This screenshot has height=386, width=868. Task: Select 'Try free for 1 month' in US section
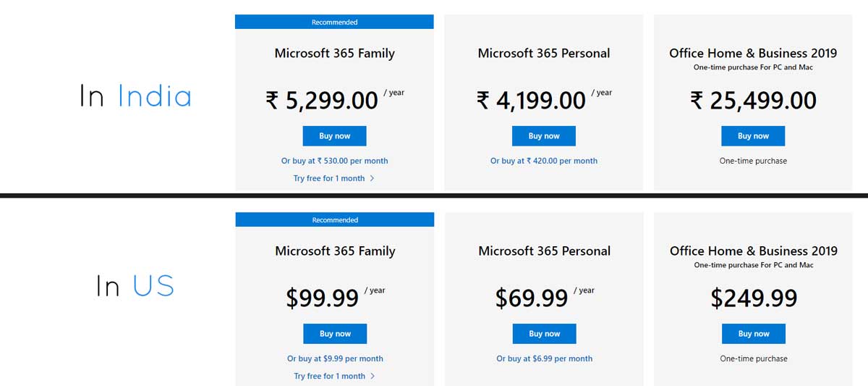[x=330, y=376]
